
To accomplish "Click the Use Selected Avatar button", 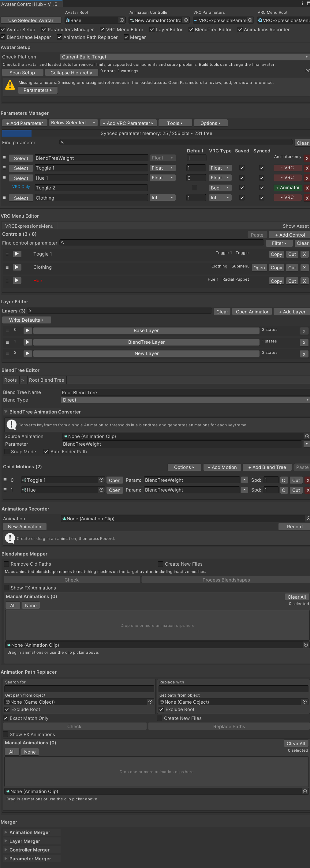I will (x=31, y=20).
